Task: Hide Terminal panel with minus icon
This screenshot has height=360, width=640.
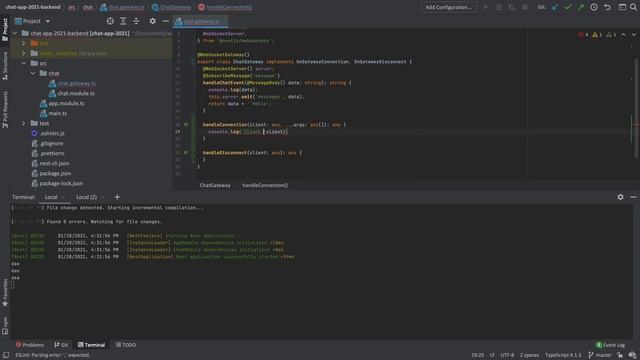Action: point(633,197)
